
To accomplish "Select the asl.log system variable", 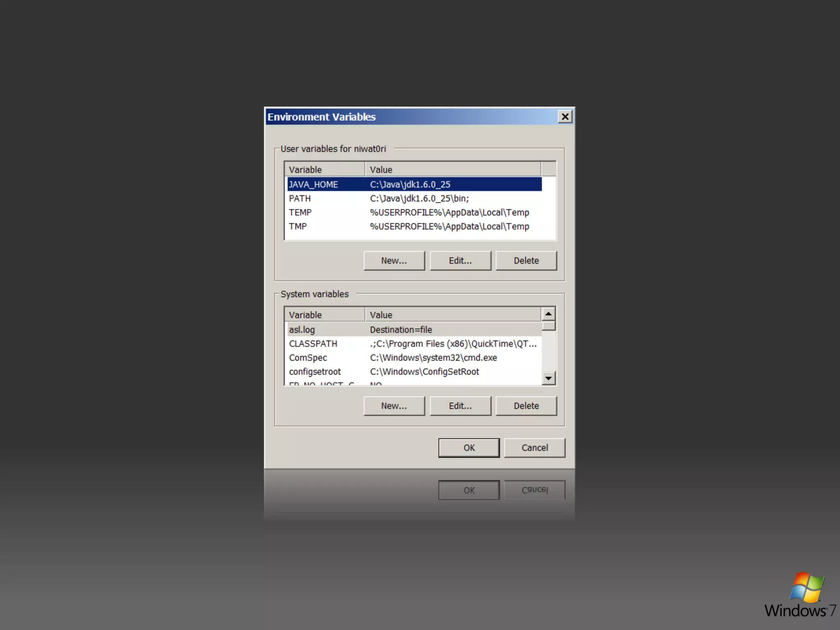I will (x=302, y=330).
